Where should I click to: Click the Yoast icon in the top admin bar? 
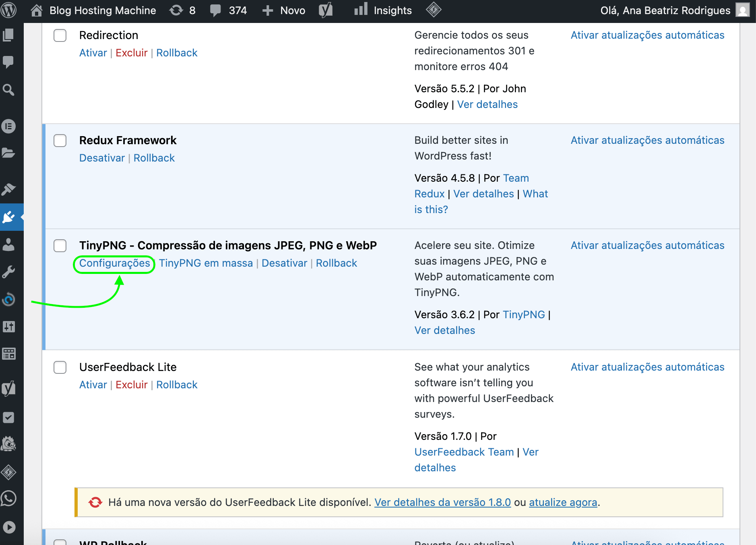tap(326, 10)
